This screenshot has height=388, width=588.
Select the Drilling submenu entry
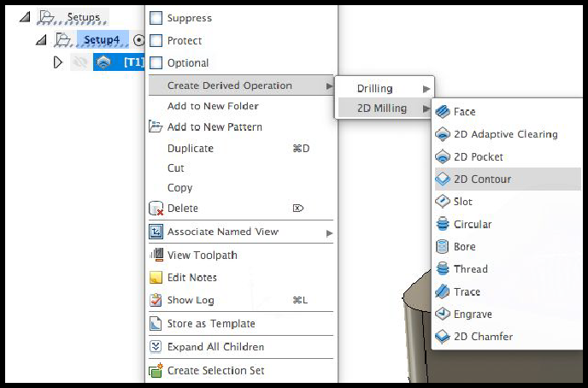point(385,89)
